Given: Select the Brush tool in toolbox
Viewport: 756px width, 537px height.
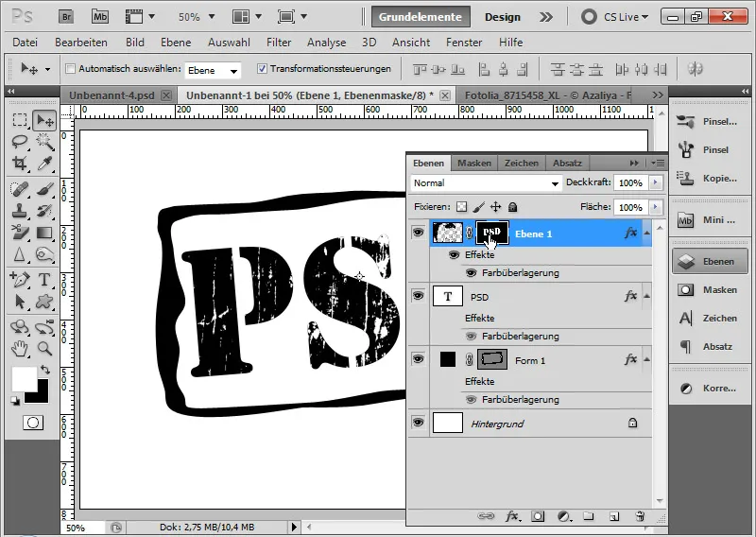Looking at the screenshot, I should click(x=44, y=189).
